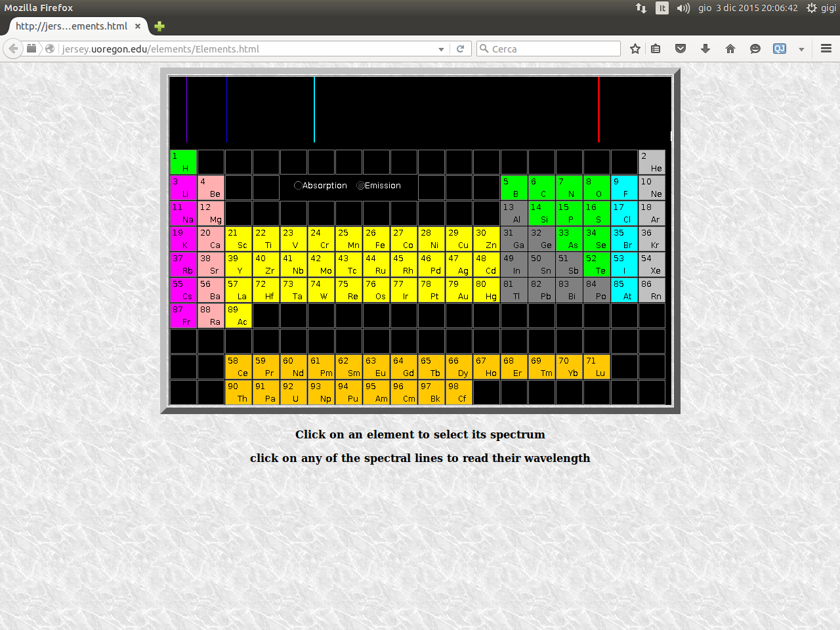Select Lithium (3 Li) element
The height and width of the screenshot is (630, 840).
[x=184, y=188]
